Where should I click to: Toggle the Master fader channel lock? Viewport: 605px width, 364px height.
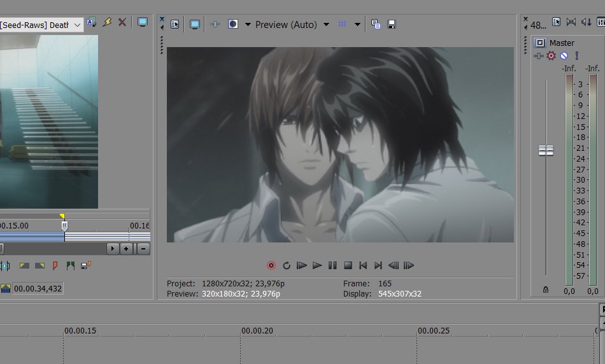click(x=546, y=289)
